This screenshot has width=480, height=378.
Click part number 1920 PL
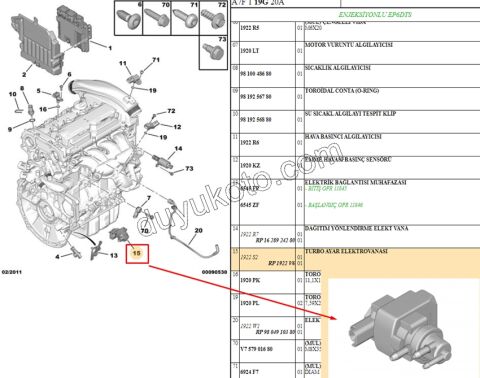(x=250, y=303)
